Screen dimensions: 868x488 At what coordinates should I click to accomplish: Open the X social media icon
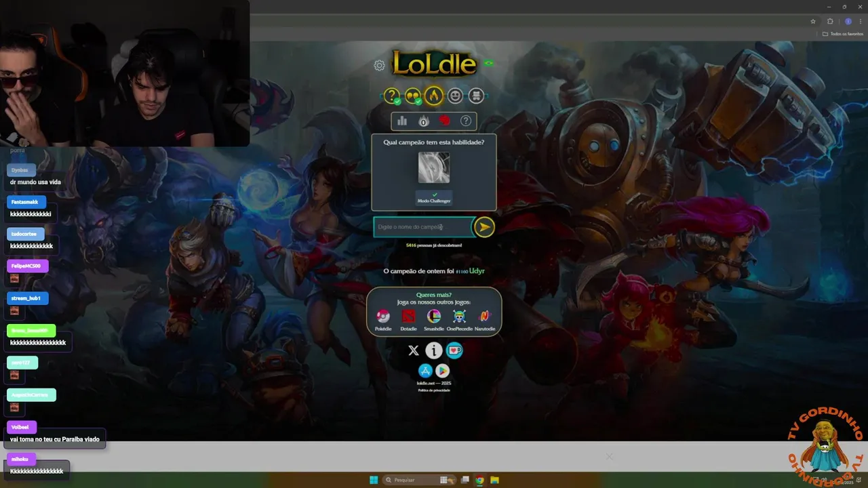414,350
